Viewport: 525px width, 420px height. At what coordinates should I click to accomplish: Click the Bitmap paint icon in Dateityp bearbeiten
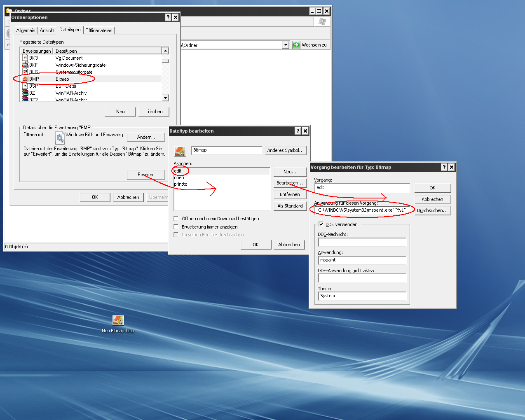click(180, 151)
